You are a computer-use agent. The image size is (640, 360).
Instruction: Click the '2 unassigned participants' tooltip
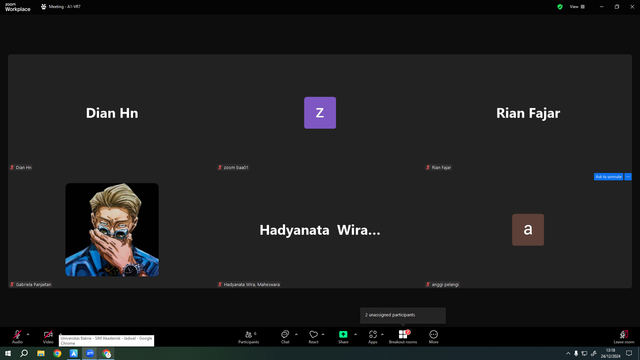402,315
